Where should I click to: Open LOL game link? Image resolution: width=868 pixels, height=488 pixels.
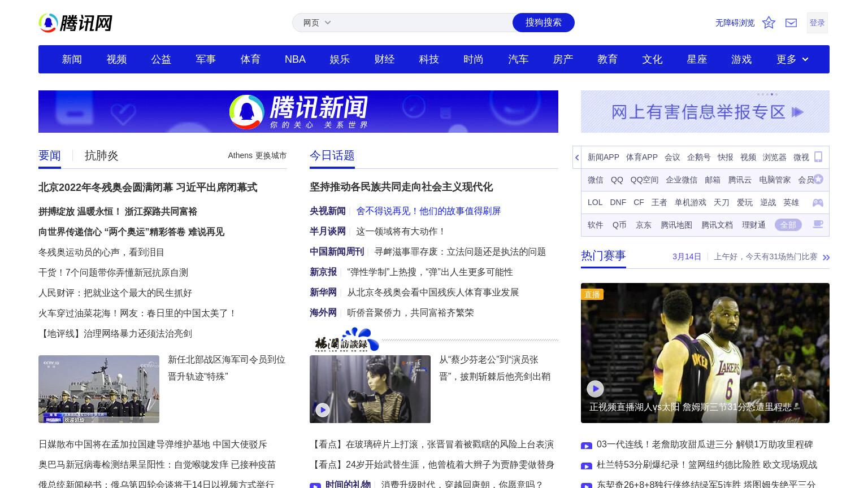point(595,202)
